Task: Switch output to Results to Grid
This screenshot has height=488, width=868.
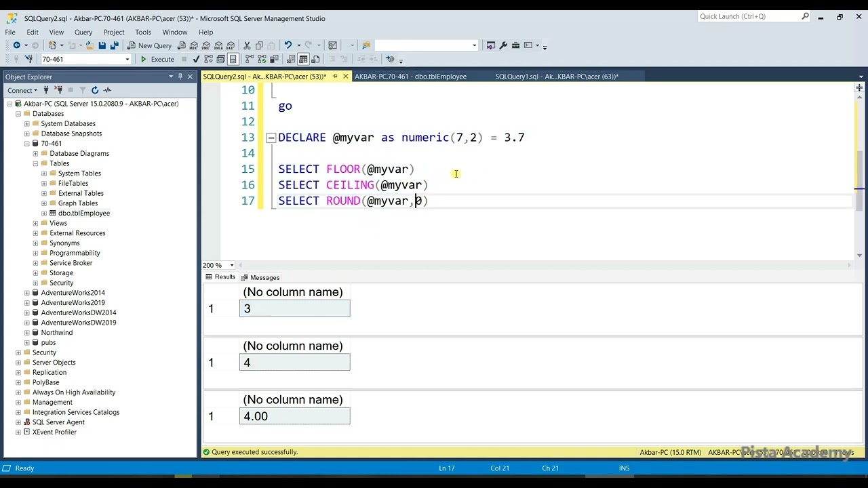Action: pyautogui.click(x=303, y=59)
